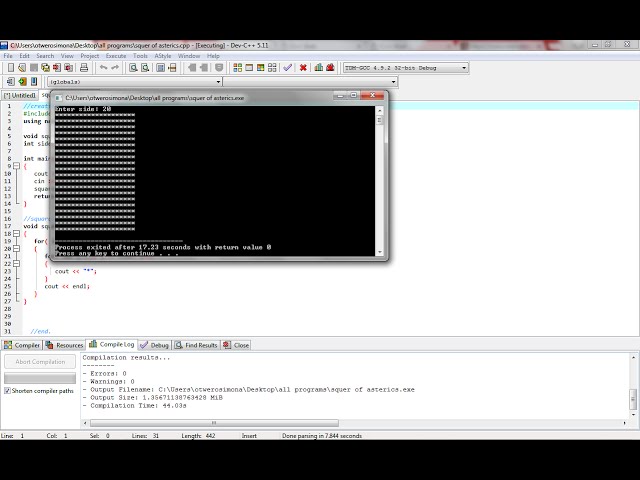Click the Goto Bookmark blue icon
The image size is (640, 480).
click(34, 82)
